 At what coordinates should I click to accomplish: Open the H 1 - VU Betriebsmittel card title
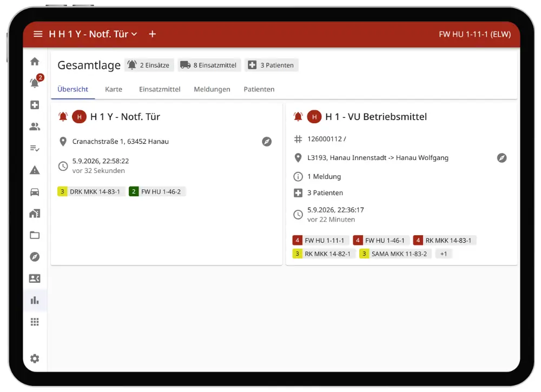click(376, 117)
